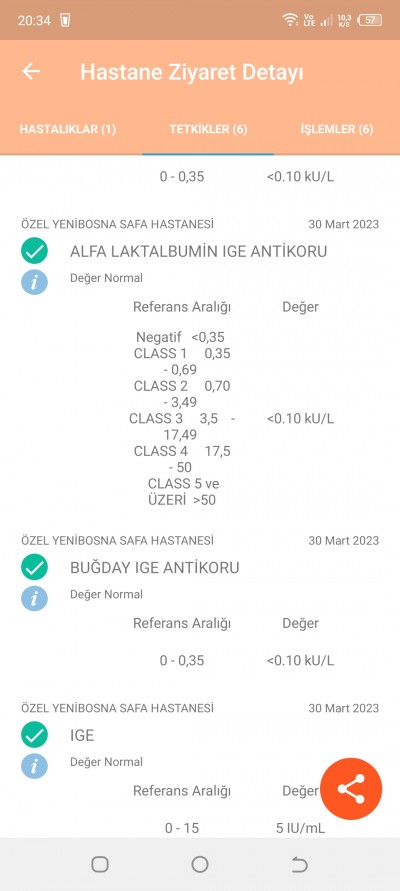Screen dimensions: 400x891
Task: Tap Android back navigation button
Action: tap(299, 864)
